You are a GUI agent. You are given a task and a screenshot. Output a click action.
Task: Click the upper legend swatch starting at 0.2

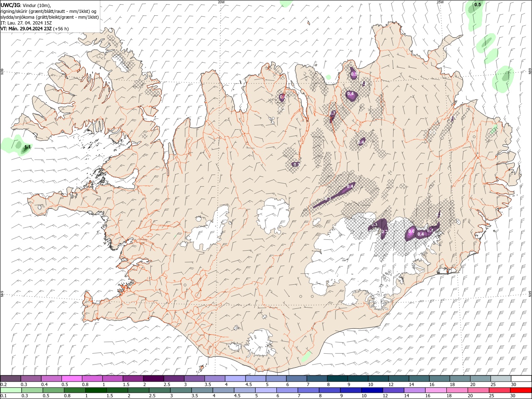click(11, 379)
